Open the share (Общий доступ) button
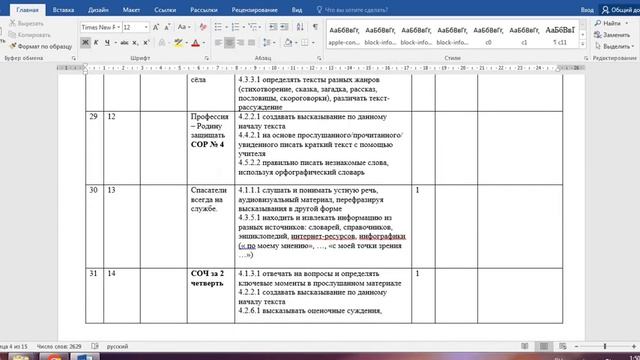Image resolution: width=640 pixels, height=360 pixels. [x=621, y=10]
